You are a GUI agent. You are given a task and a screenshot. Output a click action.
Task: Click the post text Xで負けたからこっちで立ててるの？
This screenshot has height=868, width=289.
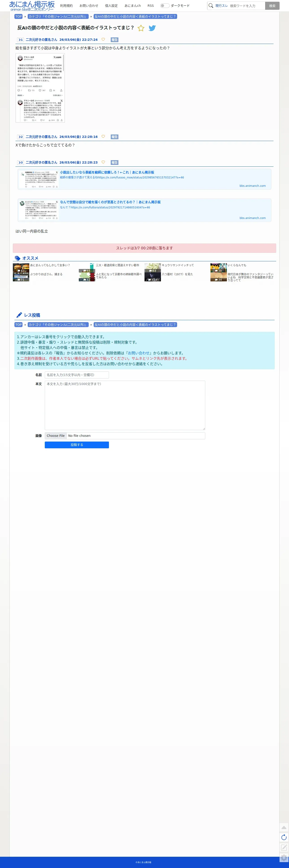45,145
